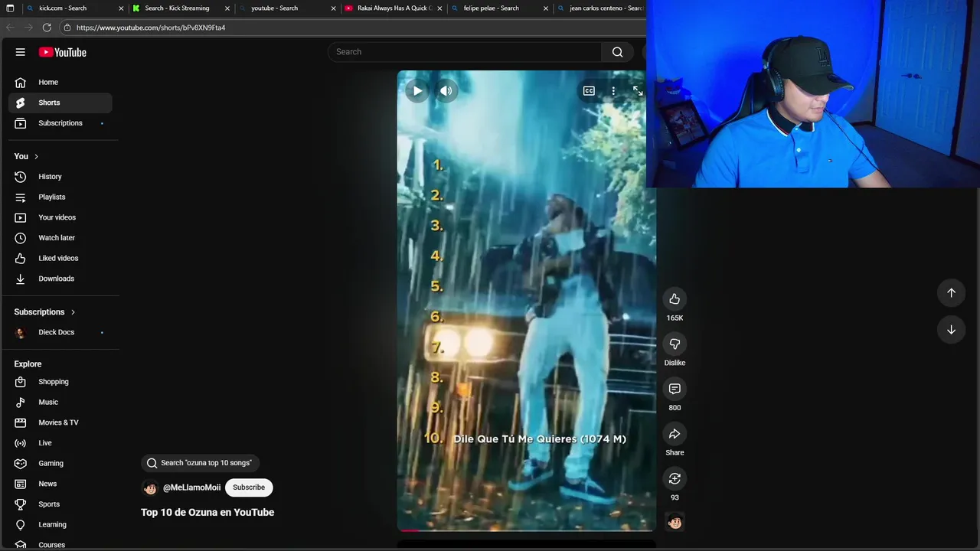Toggle closed captions on the Short
The image size is (980, 551).
pos(589,90)
